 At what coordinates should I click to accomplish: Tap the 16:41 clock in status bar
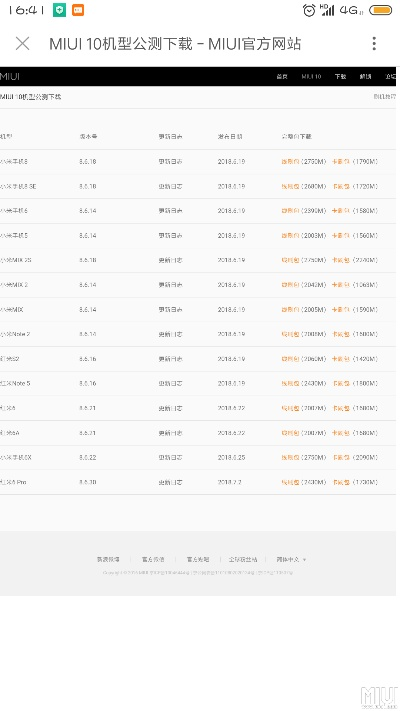click(x=26, y=10)
